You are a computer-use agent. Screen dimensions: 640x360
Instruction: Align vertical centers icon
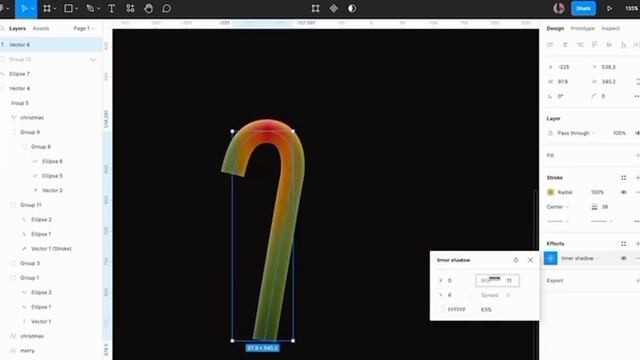pyautogui.click(x=609, y=45)
